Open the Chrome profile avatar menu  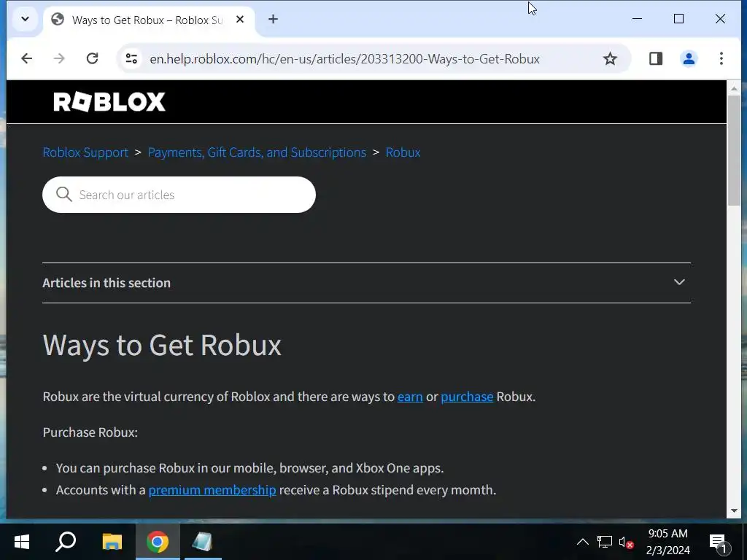[x=689, y=58]
